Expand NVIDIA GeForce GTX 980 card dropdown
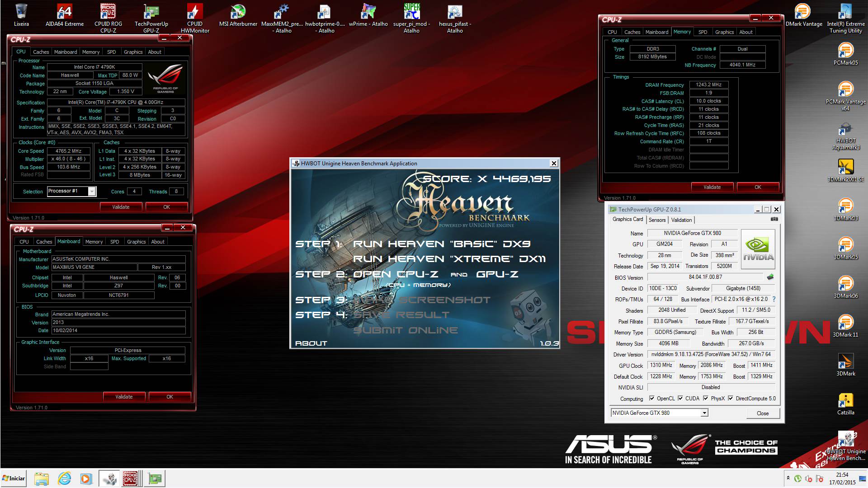This screenshot has height=488, width=868. pos(704,413)
